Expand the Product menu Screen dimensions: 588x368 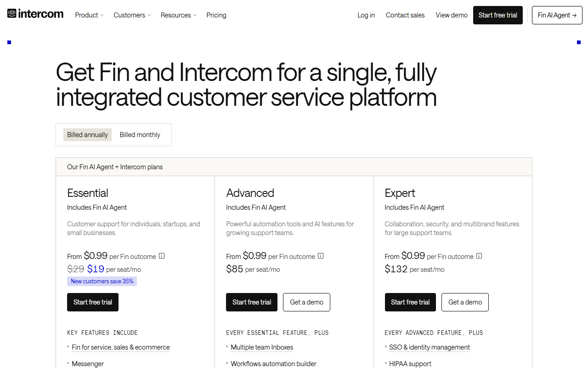[x=89, y=15]
